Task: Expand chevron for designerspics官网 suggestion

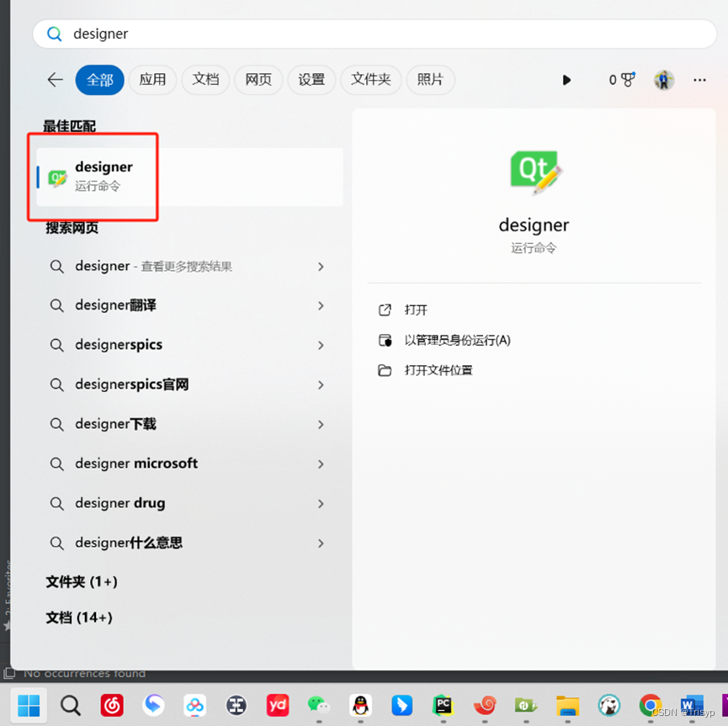Action: click(x=321, y=384)
